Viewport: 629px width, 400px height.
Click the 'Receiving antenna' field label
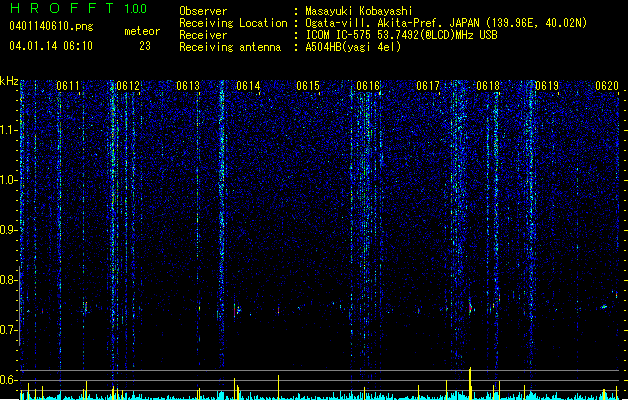point(230,47)
